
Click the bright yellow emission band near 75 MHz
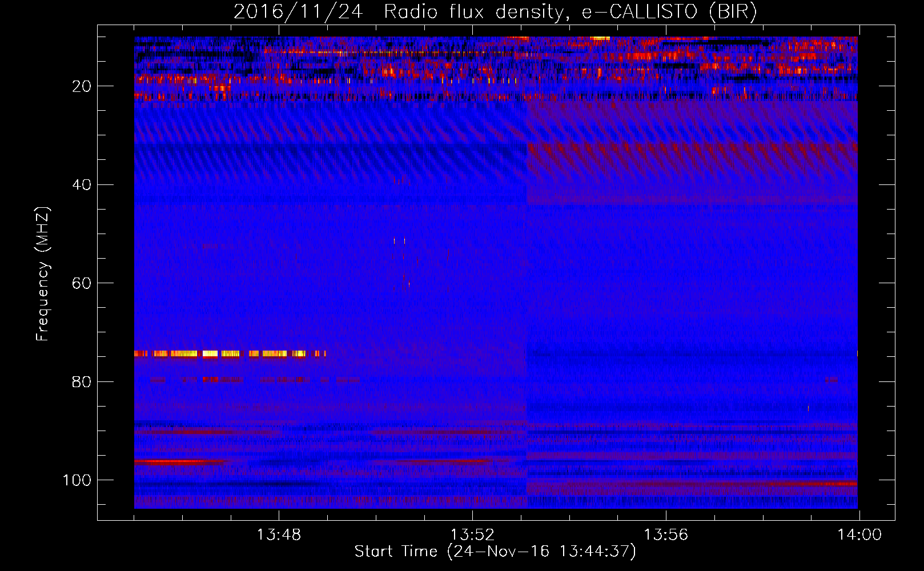coord(230,353)
